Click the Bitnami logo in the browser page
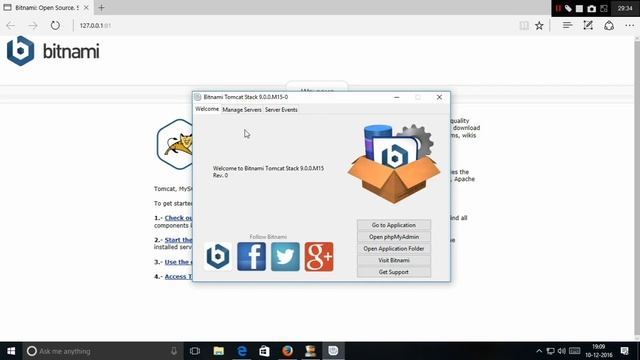The width and height of the screenshot is (640, 360). 53,51
